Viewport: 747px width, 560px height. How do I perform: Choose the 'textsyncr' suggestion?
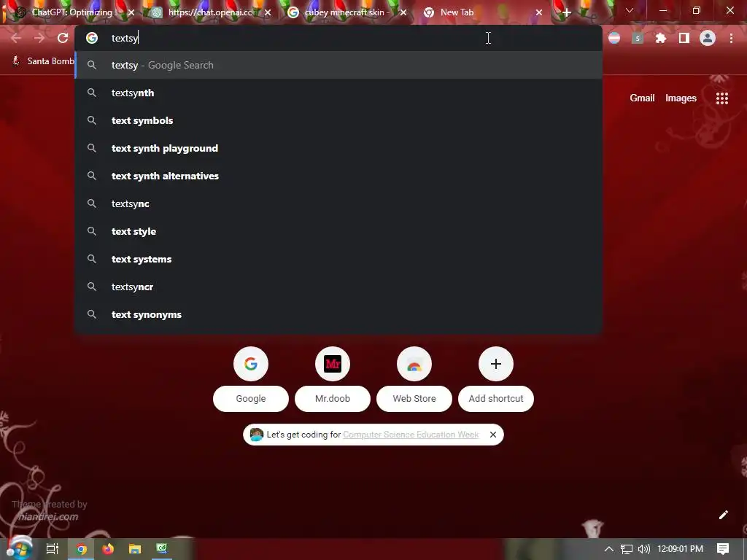click(338, 287)
